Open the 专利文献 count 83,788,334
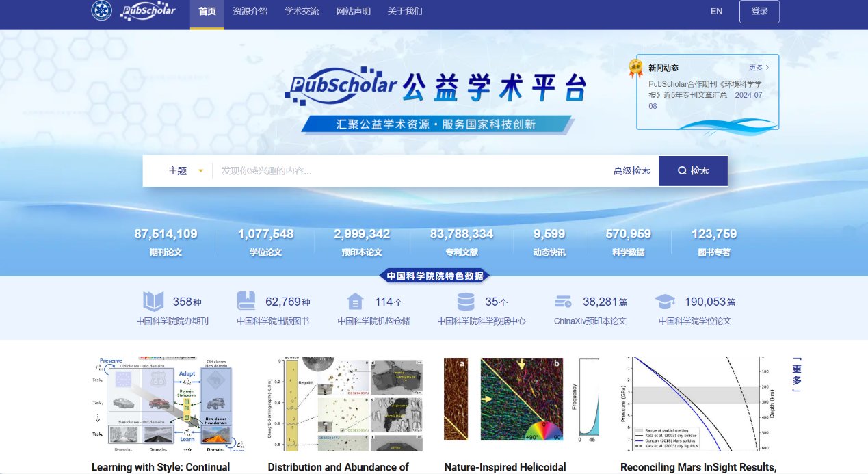868x474 pixels. click(462, 234)
